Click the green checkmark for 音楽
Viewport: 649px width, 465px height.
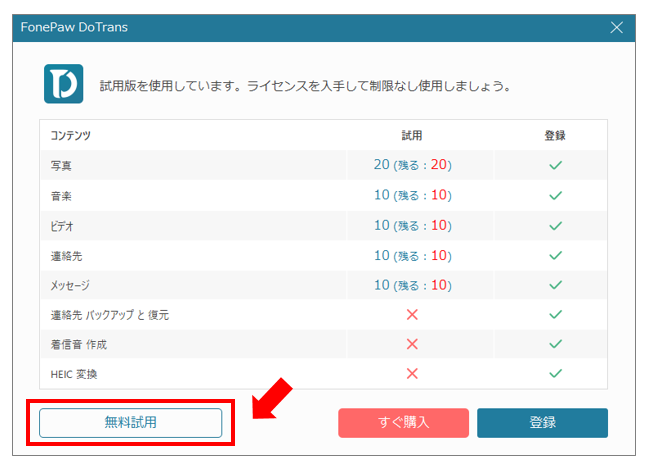[x=555, y=195]
